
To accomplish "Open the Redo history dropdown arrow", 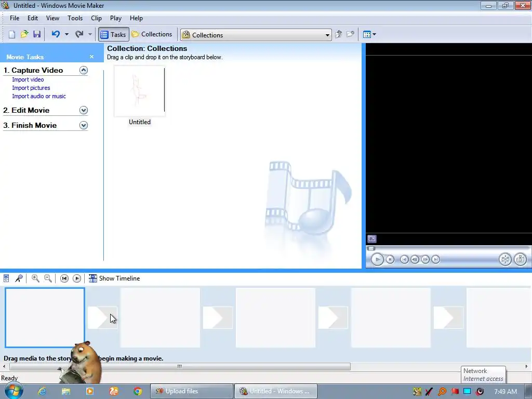I will 90,34.
